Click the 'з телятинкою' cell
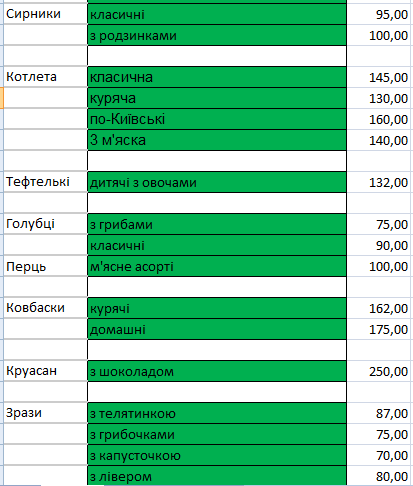Viewport: 413px width, 486px height. (x=217, y=413)
